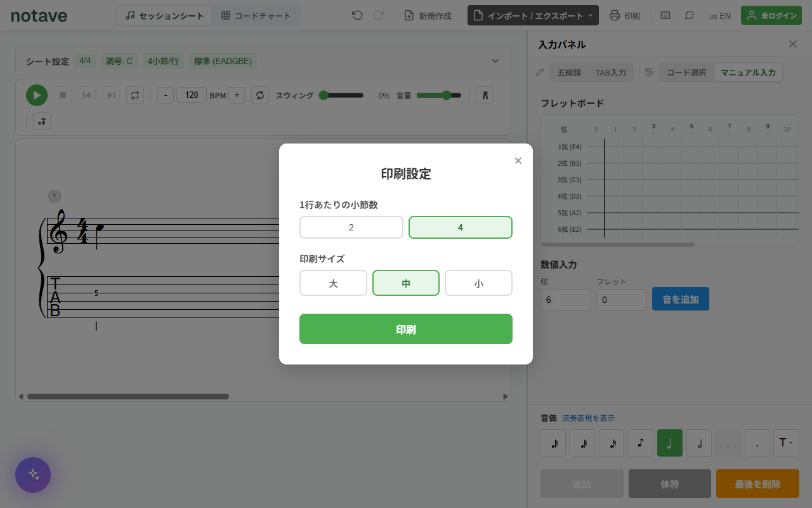Screen dimensions: 812x508
Task: Adjust the 音量 volume slider
Action: pyautogui.click(x=438, y=95)
